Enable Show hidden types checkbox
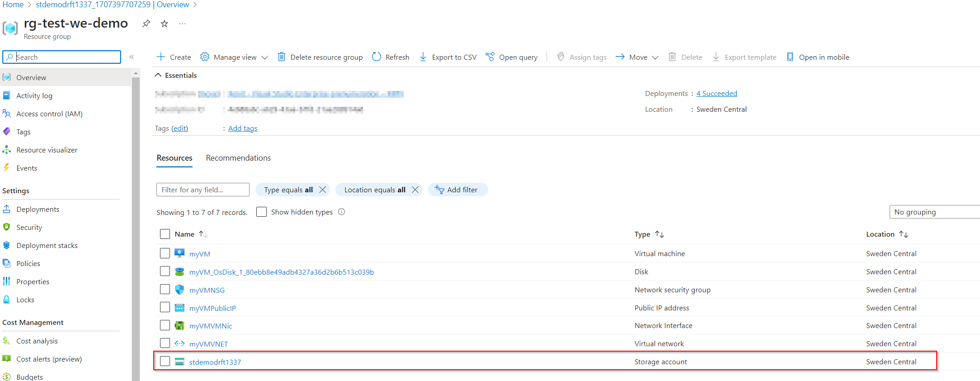The width and height of the screenshot is (980, 381). [261, 212]
